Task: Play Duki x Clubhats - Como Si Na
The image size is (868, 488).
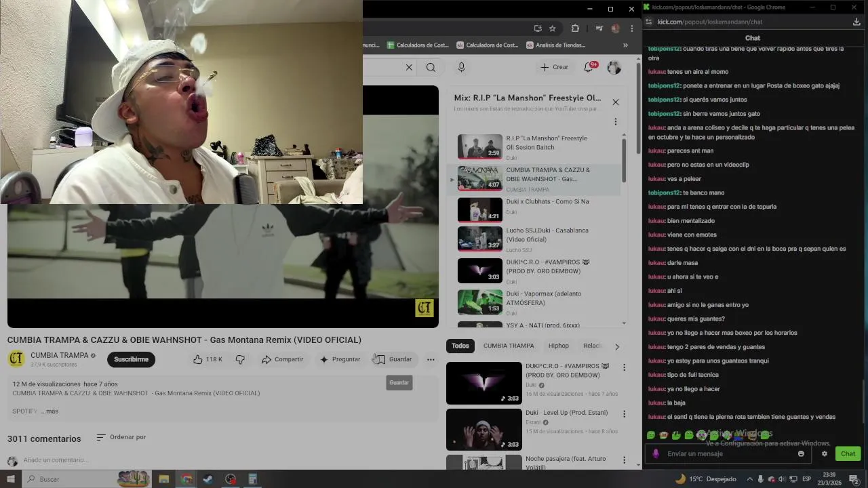Action: click(x=534, y=209)
